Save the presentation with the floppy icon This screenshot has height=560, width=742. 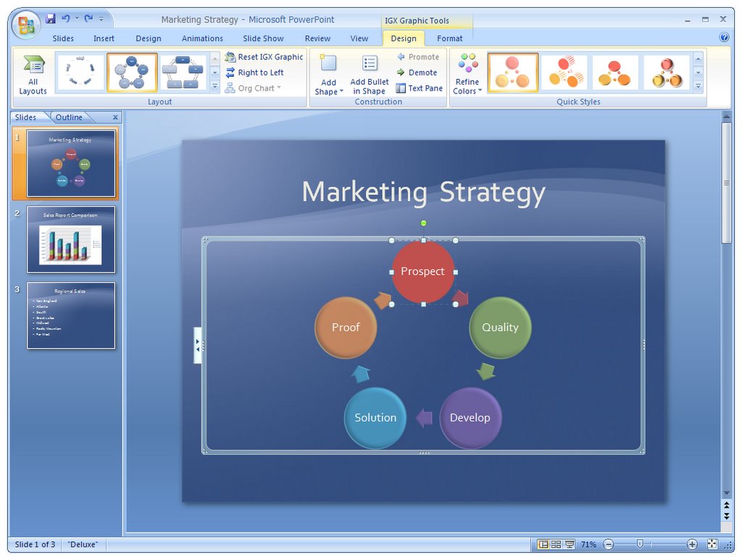click(x=51, y=19)
